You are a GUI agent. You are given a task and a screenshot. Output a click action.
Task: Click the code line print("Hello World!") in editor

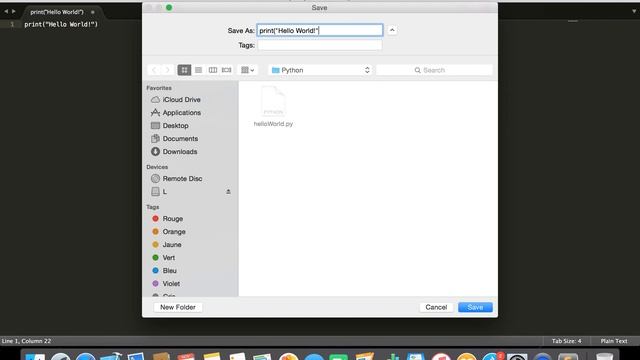click(61, 24)
